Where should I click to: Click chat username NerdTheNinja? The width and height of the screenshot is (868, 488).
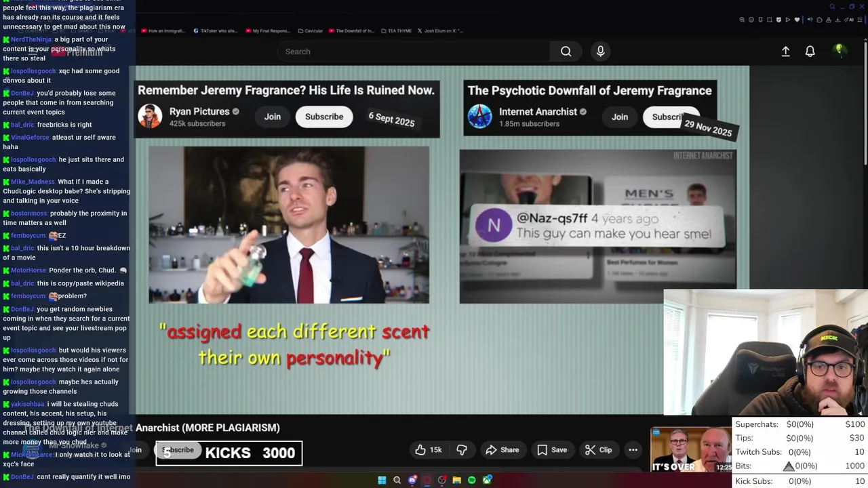click(x=31, y=39)
